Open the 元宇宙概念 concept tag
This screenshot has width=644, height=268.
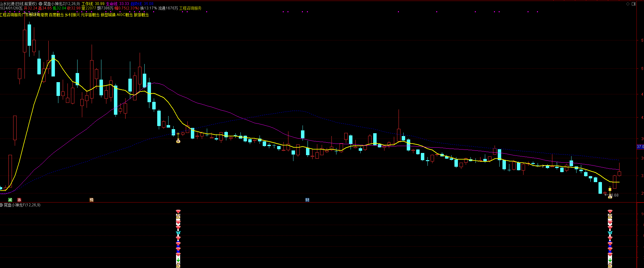point(90,15)
